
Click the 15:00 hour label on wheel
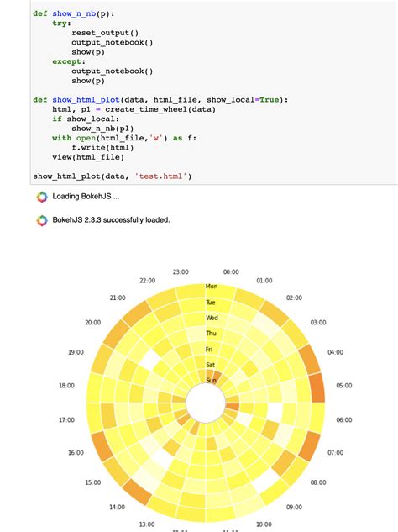tap(93, 482)
